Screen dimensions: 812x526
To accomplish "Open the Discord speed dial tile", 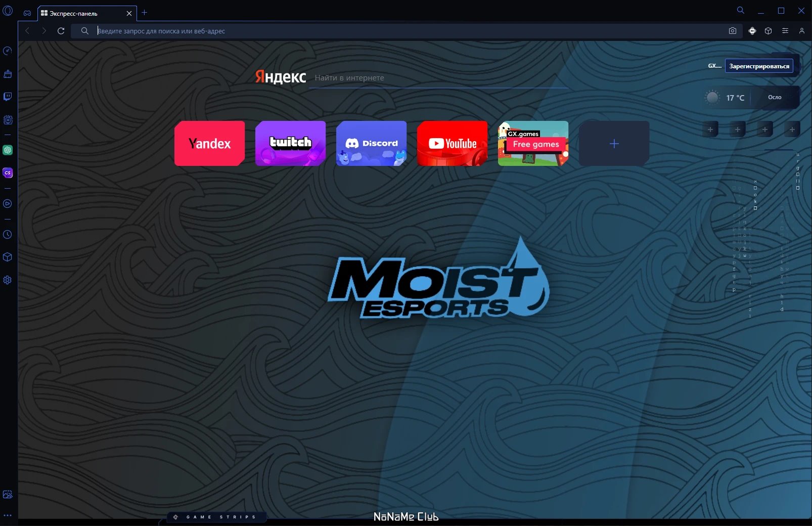I will coord(371,143).
